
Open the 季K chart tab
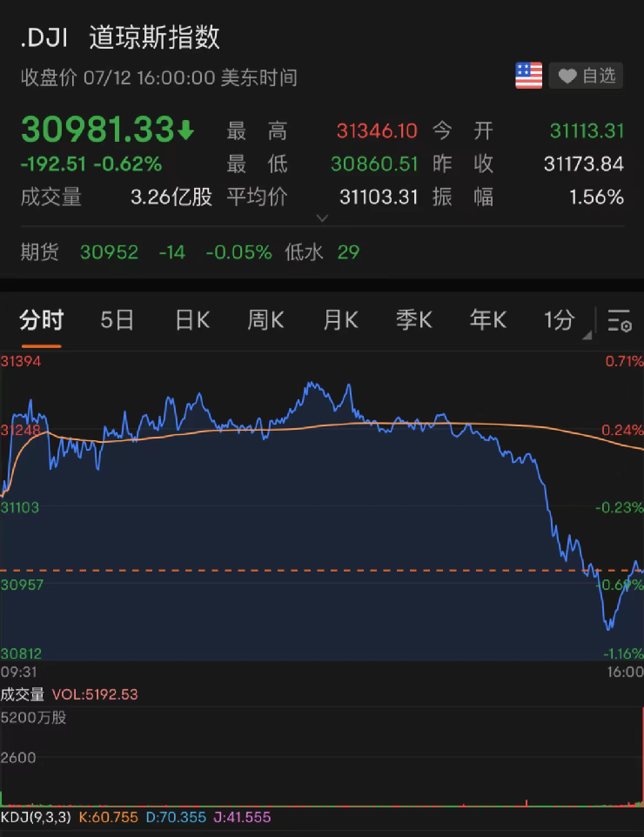[x=414, y=319]
